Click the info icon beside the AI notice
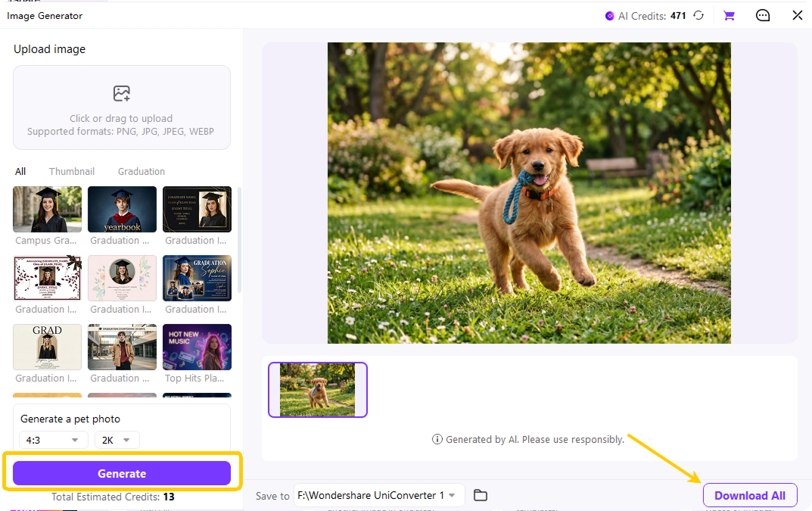This screenshot has height=511, width=812. point(437,440)
